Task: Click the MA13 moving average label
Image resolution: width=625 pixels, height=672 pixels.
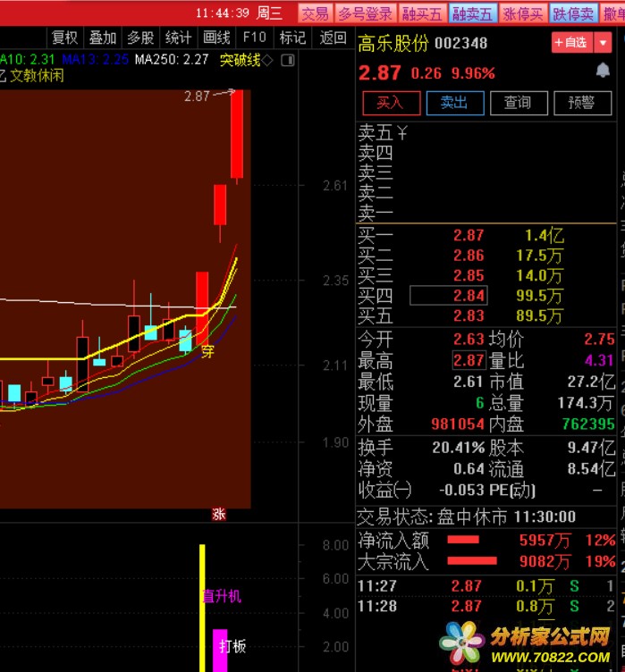Action: tap(96, 60)
